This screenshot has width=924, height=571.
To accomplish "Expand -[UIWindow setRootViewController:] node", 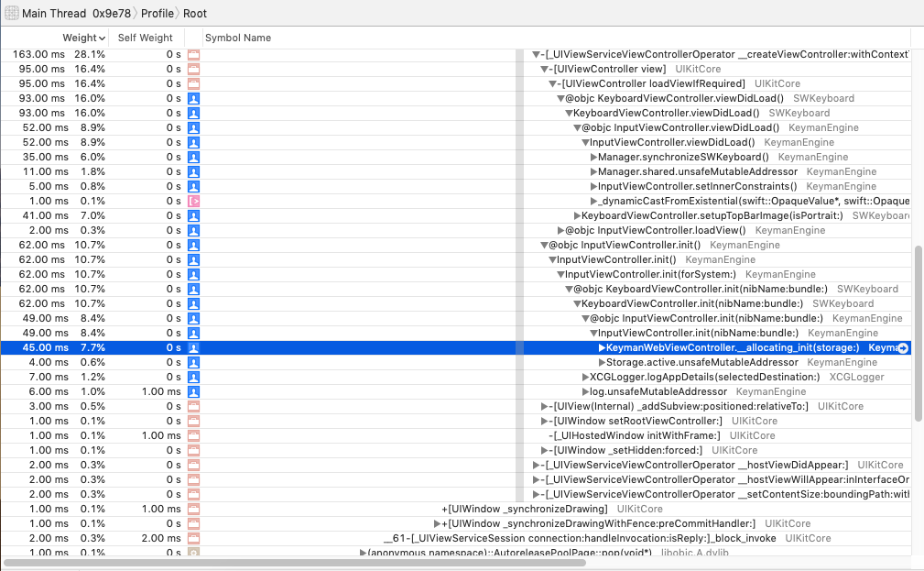I will click(542, 421).
